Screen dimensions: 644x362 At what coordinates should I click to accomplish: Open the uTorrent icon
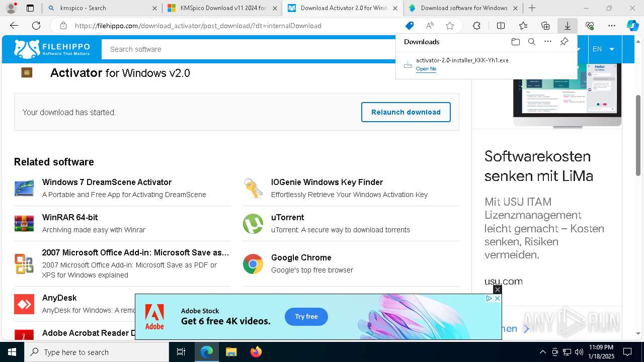point(253,224)
